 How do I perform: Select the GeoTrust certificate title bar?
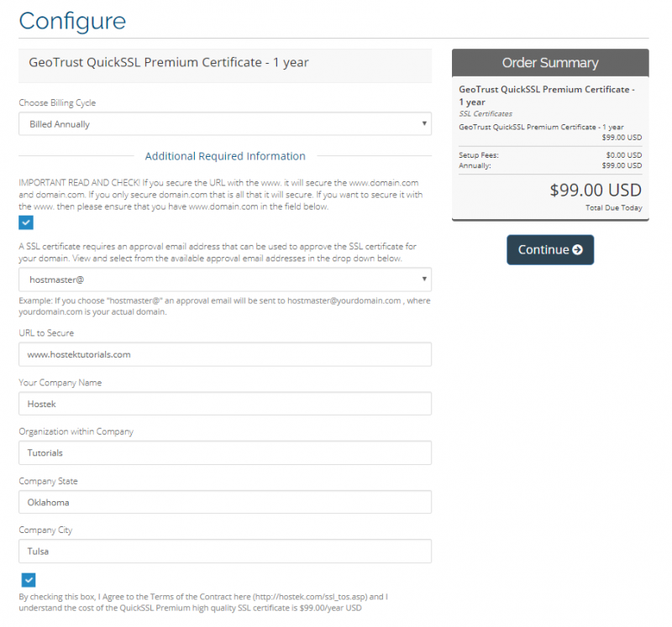coord(224,63)
